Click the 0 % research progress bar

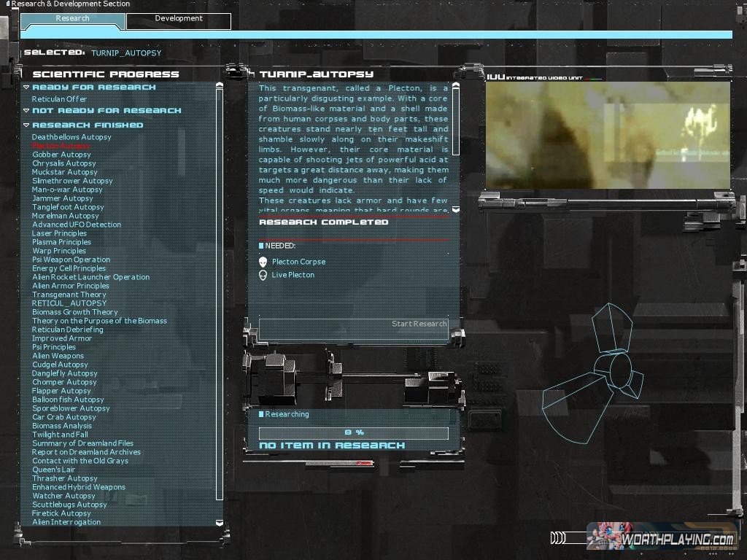[354, 433]
